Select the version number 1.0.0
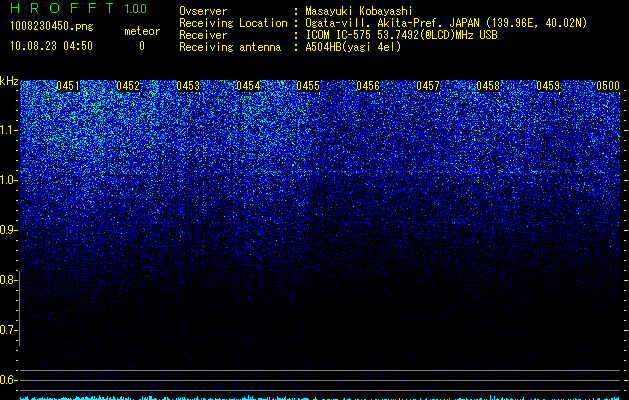 [136, 9]
